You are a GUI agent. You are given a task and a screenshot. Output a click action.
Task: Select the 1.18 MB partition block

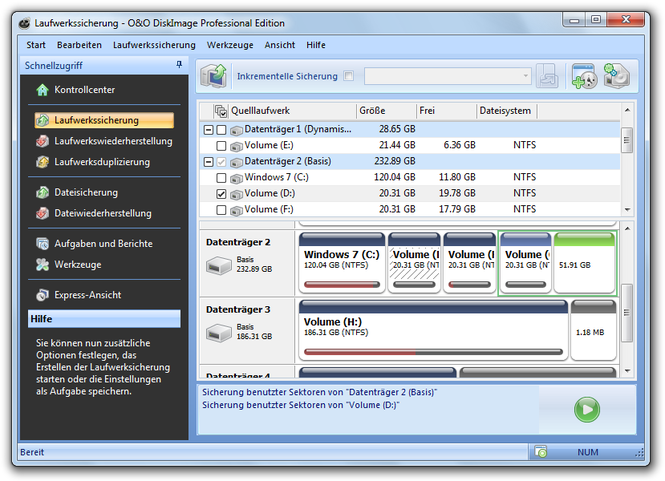pyautogui.click(x=593, y=330)
